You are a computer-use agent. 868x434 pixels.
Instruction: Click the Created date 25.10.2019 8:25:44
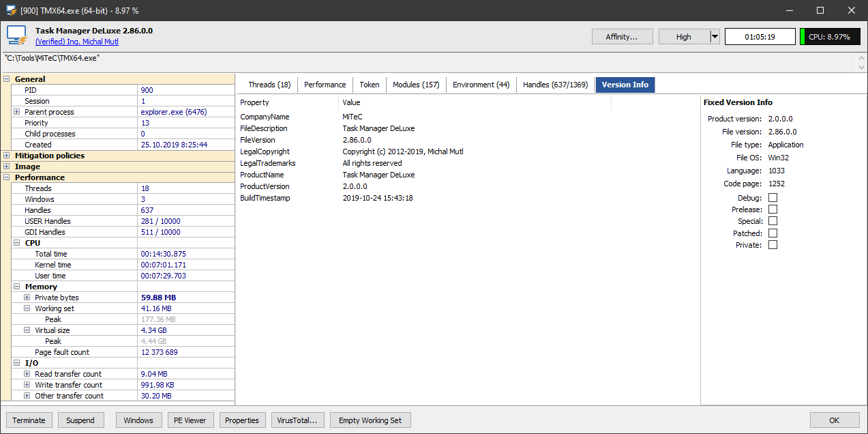tap(175, 145)
